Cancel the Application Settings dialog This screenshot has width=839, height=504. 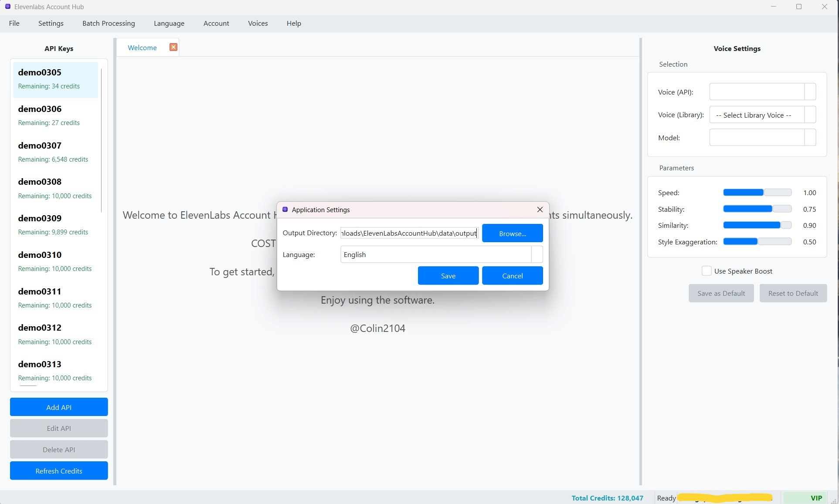(513, 276)
